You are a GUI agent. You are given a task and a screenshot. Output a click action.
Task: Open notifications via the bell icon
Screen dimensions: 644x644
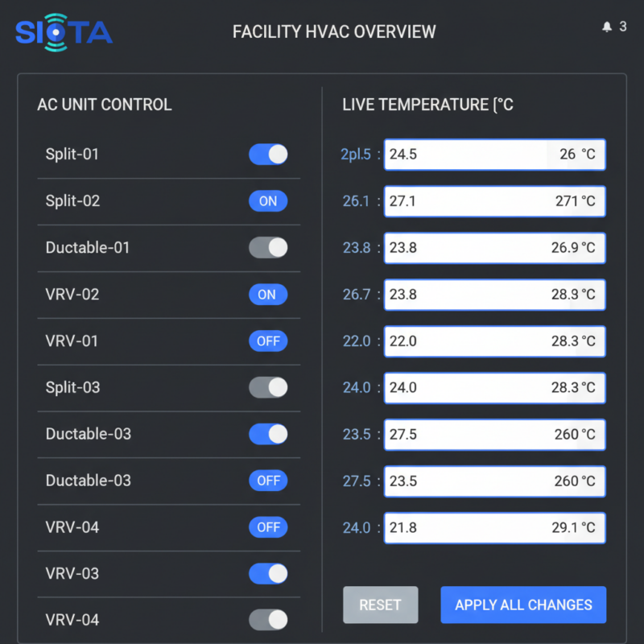tap(609, 26)
